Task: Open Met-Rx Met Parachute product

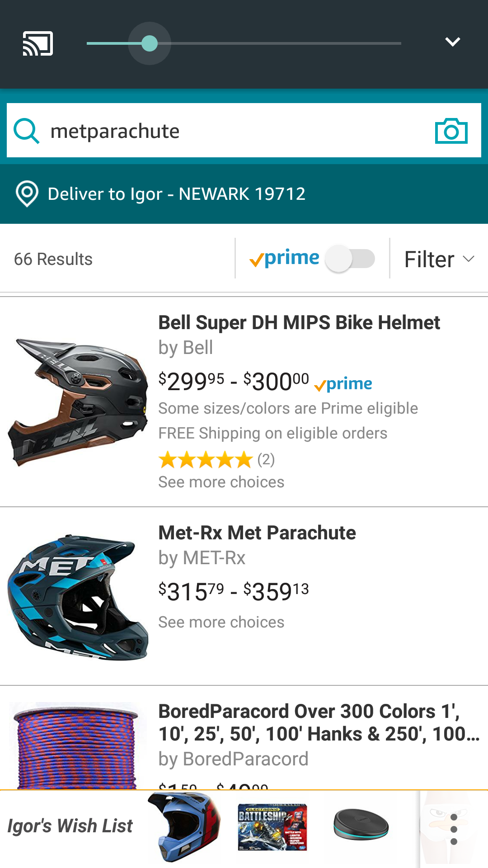Action: pos(257,533)
